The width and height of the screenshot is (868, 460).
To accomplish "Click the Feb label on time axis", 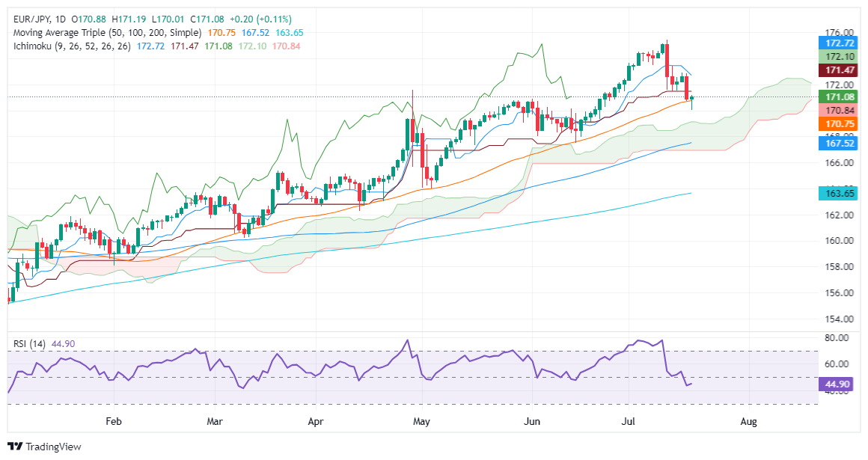I will click(x=113, y=422).
